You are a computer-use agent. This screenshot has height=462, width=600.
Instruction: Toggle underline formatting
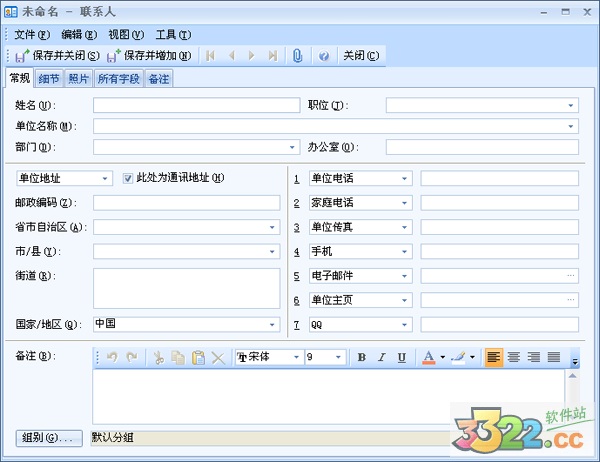[401, 357]
